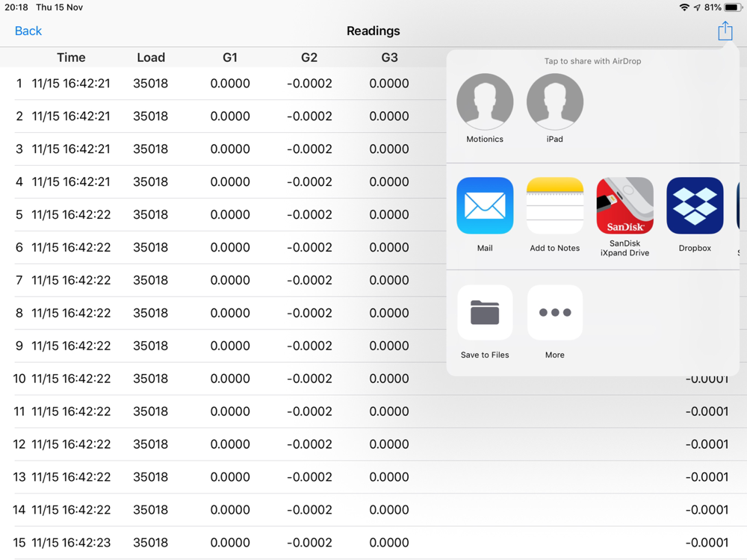Open the More options icon
This screenshot has height=560, width=747.
pos(555,312)
